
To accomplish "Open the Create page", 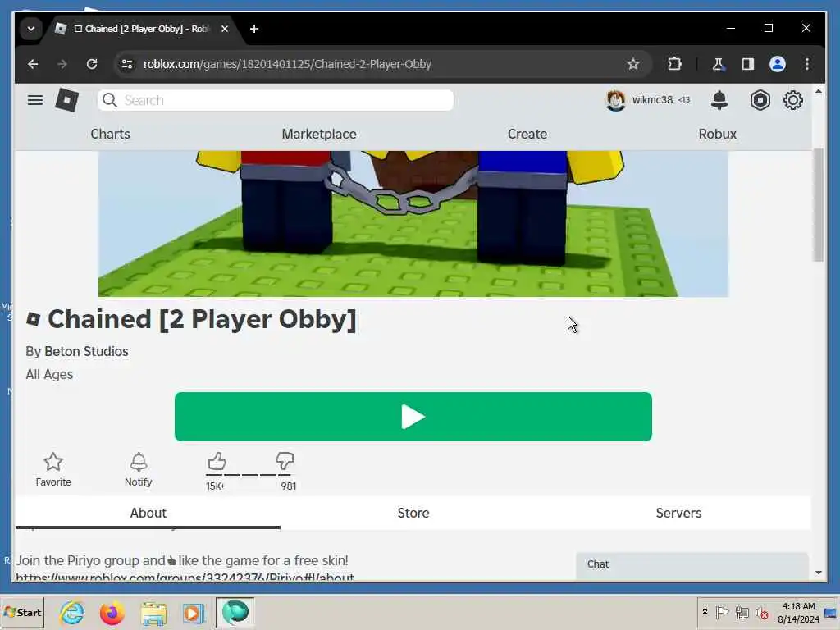I will [x=527, y=134].
